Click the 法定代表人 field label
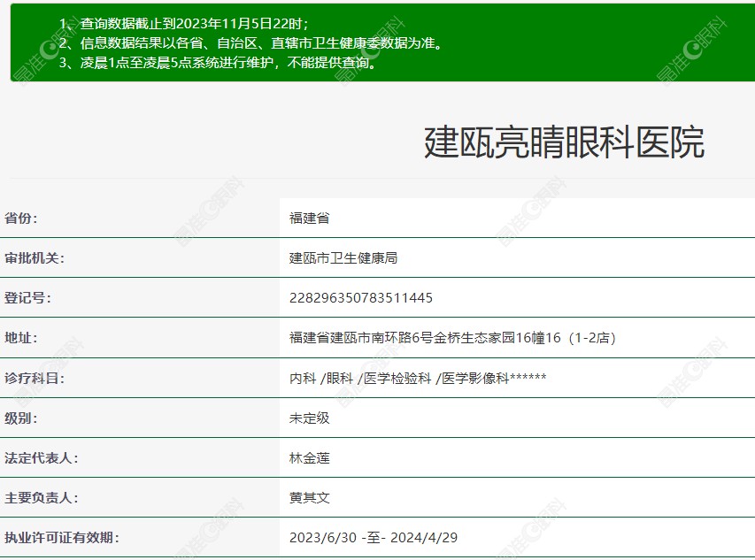 pos(41,458)
